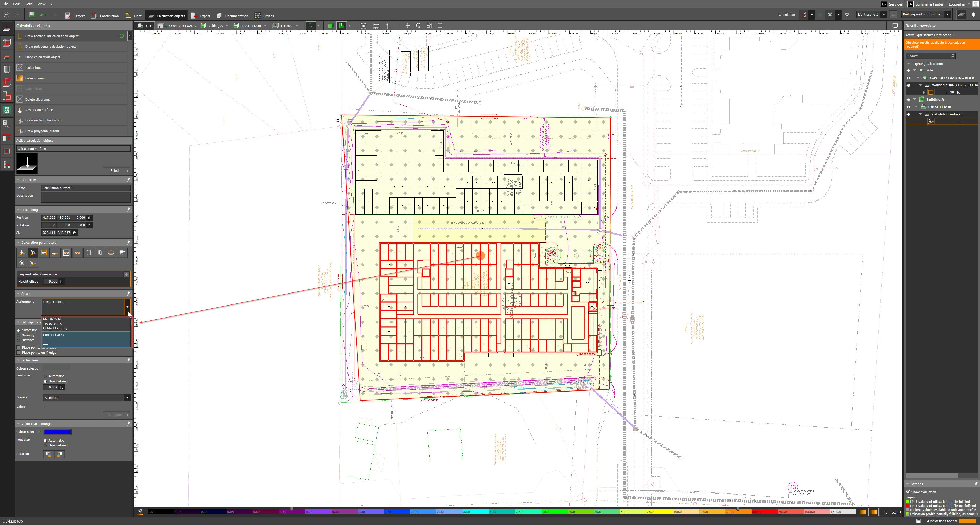
Task: Click the save project icon
Action: tap(32, 15)
